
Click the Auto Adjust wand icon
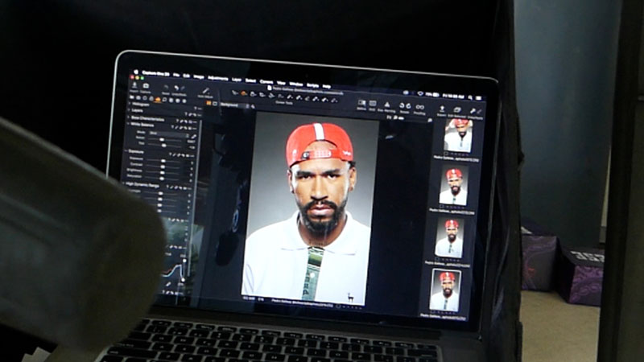click(x=204, y=91)
